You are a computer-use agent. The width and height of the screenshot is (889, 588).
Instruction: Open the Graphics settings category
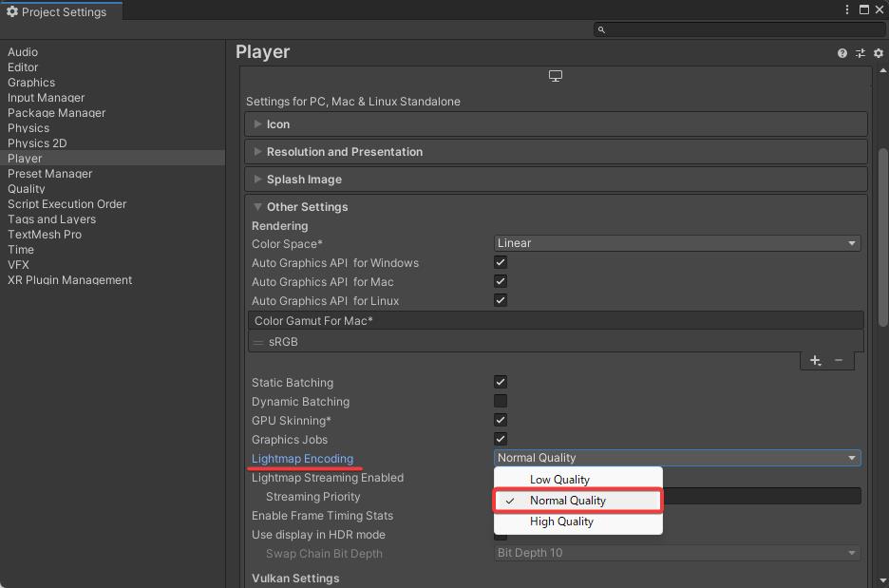[31, 83]
